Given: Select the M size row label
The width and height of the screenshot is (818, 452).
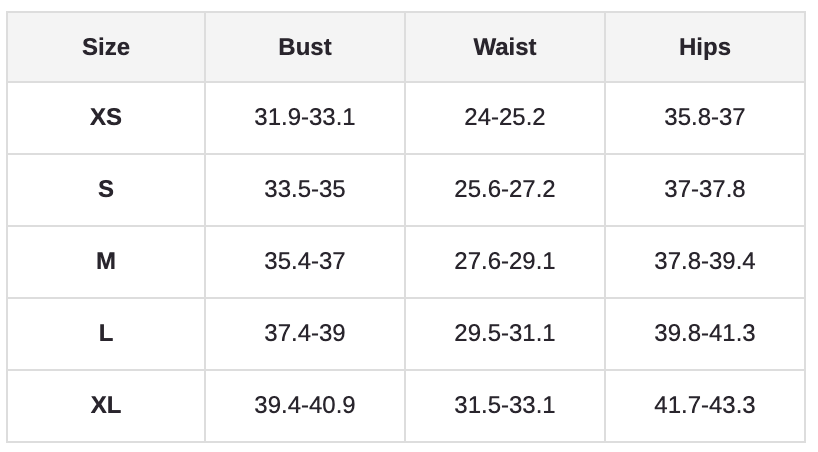Looking at the screenshot, I should (106, 261).
